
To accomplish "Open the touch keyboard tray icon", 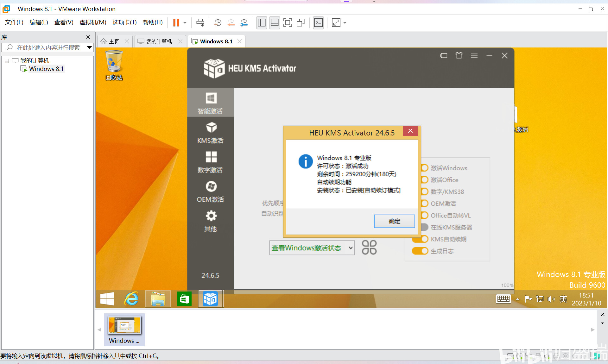I will (x=503, y=299).
